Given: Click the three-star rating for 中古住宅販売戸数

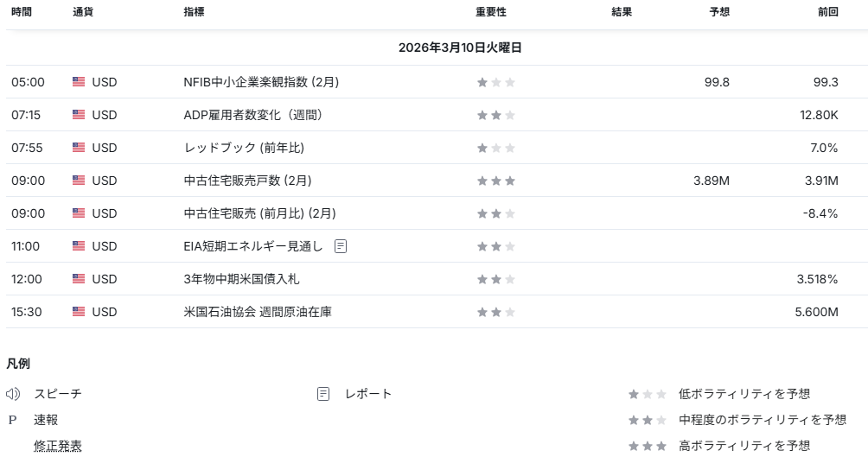Looking at the screenshot, I should [x=495, y=181].
